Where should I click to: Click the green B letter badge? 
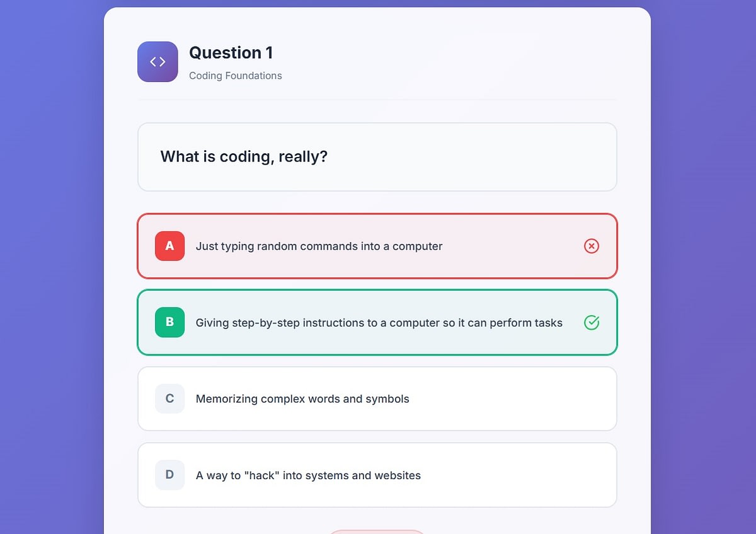pyautogui.click(x=169, y=322)
